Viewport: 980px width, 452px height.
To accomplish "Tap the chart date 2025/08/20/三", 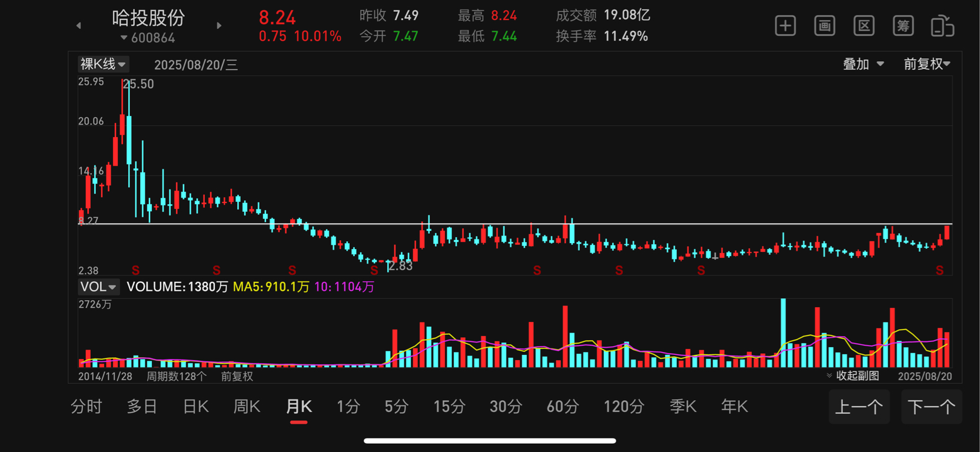I will tap(196, 65).
